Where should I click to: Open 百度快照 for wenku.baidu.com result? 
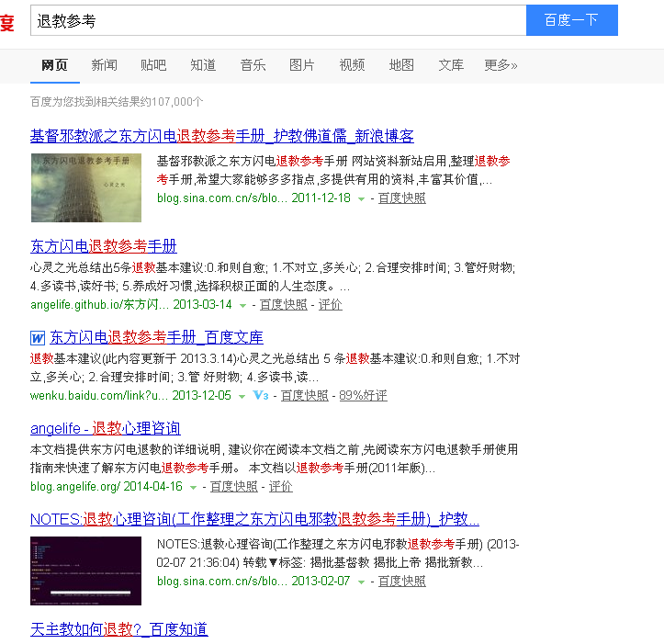[305, 395]
